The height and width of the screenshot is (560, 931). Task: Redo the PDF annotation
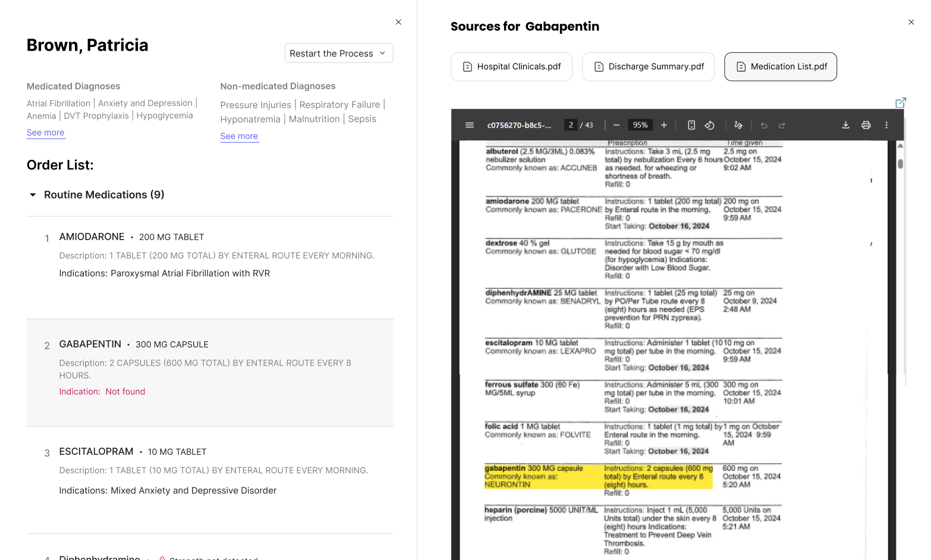pos(782,125)
